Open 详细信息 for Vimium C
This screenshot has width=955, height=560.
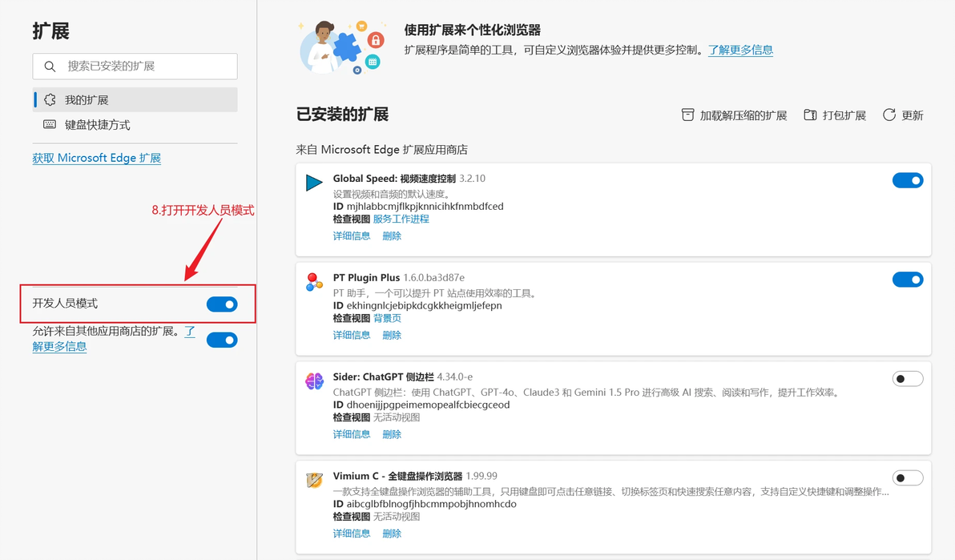click(352, 534)
